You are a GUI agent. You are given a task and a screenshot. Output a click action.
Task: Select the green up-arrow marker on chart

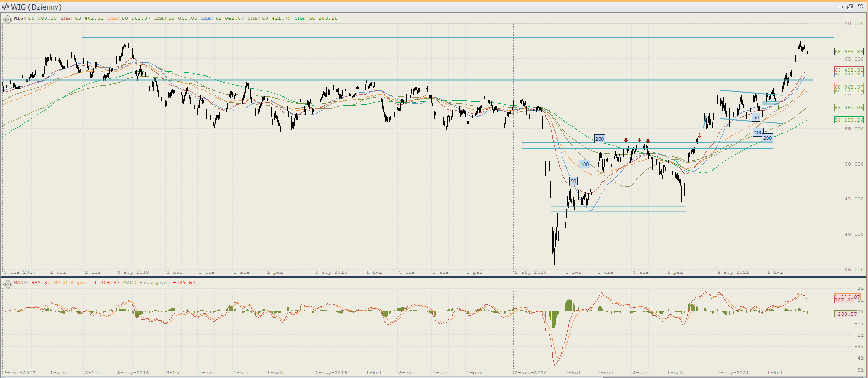(779, 107)
